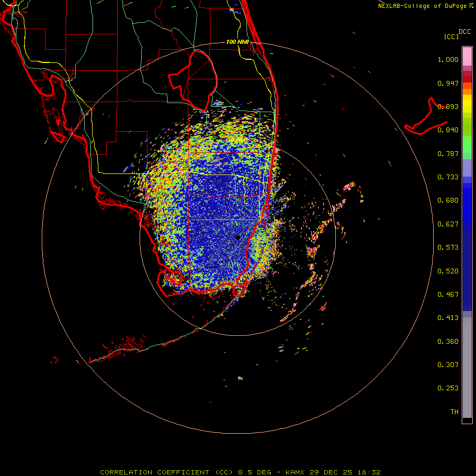
Task: Select the 0.573 scale value
Action: click(x=448, y=248)
